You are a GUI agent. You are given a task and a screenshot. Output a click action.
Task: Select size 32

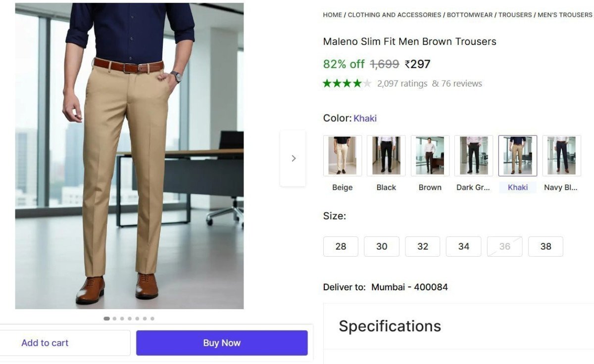(x=423, y=246)
